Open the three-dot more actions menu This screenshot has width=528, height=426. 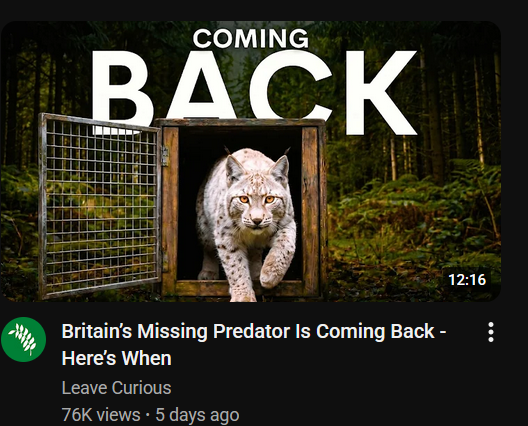[x=491, y=332]
